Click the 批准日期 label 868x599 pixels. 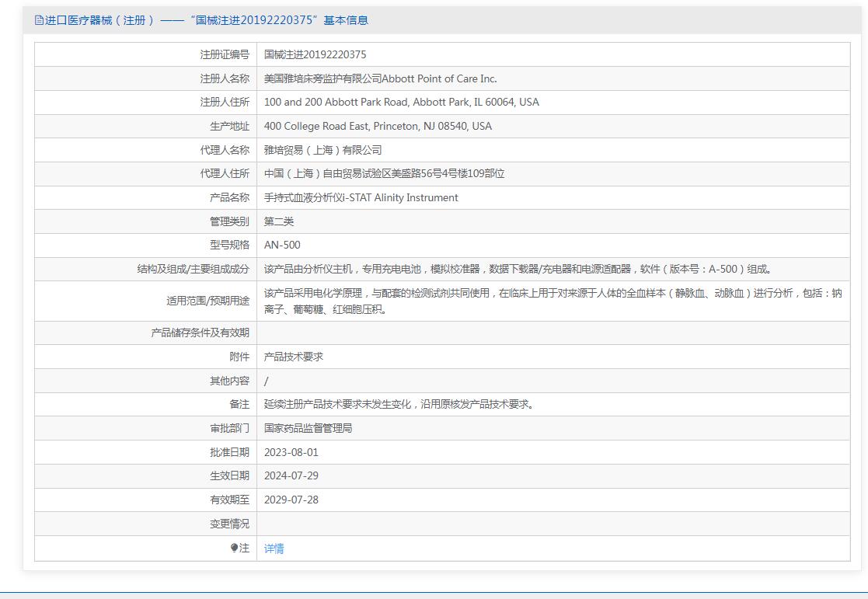[x=230, y=452]
